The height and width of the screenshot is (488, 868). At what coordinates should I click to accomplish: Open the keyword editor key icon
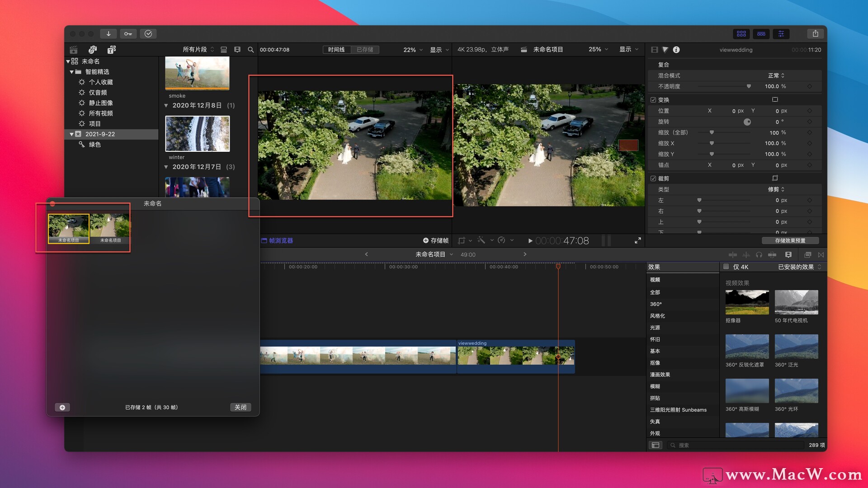pos(128,33)
